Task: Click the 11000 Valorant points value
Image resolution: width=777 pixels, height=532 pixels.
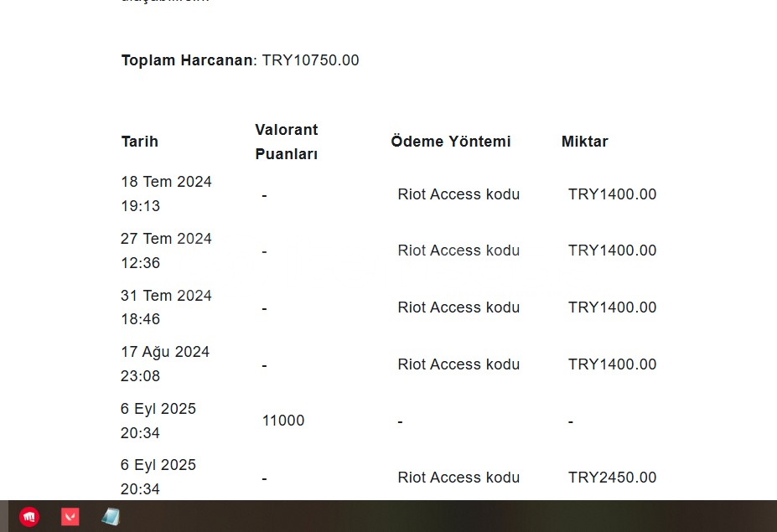Action: 283,421
